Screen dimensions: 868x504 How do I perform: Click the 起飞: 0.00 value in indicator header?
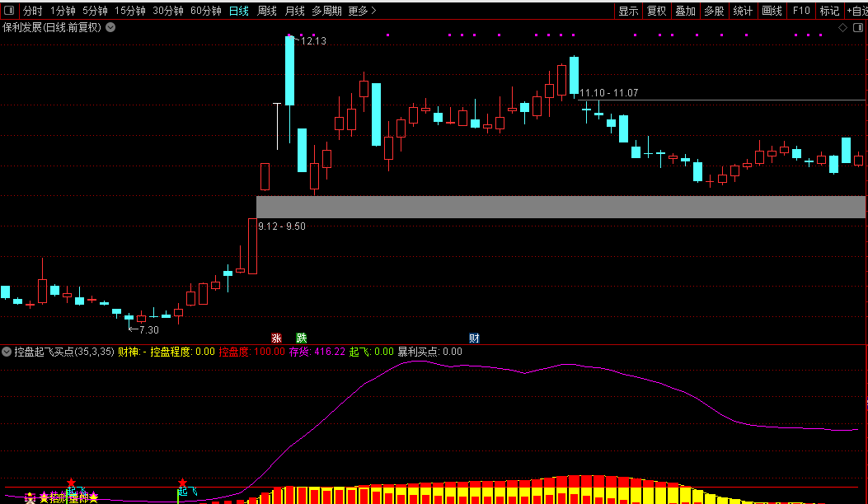pyautogui.click(x=372, y=352)
